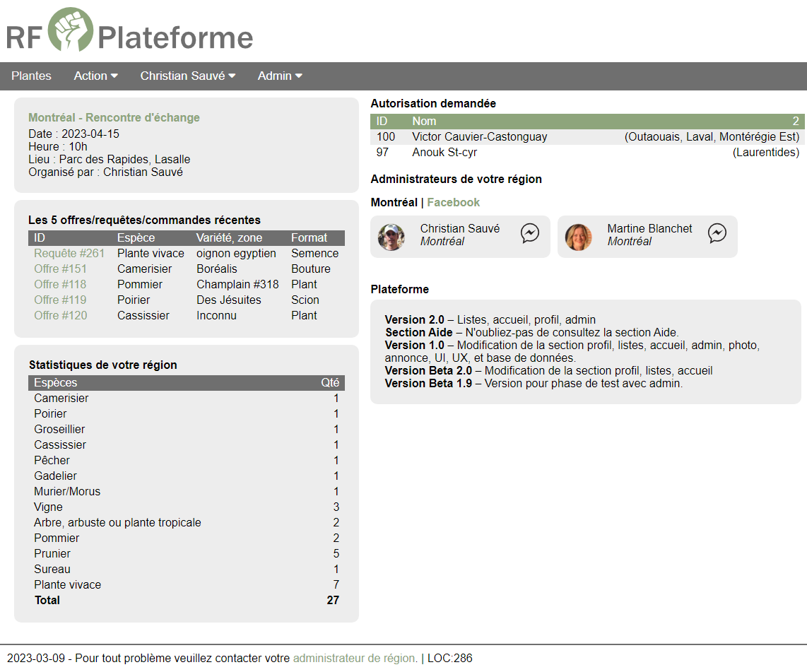Open the Montréal - Rencontre d'échange event
Screen dimensions: 807x672
point(114,118)
